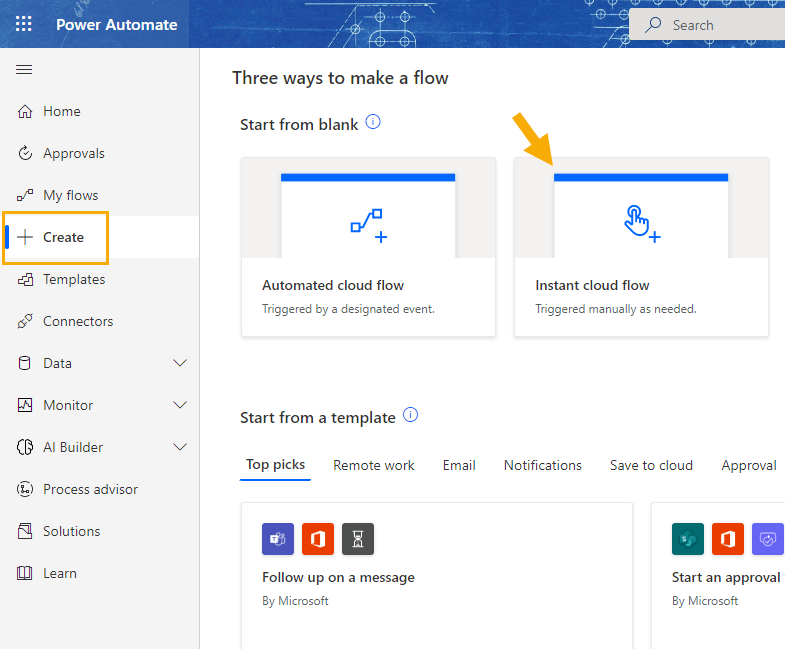Screen dimensions: 785x649
Task: Switch to the Save to cloud tab
Action: (x=651, y=465)
